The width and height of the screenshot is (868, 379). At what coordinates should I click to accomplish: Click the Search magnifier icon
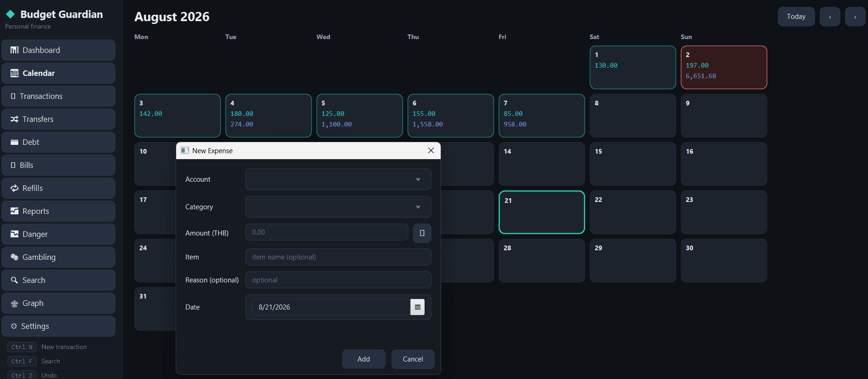pyautogui.click(x=14, y=280)
